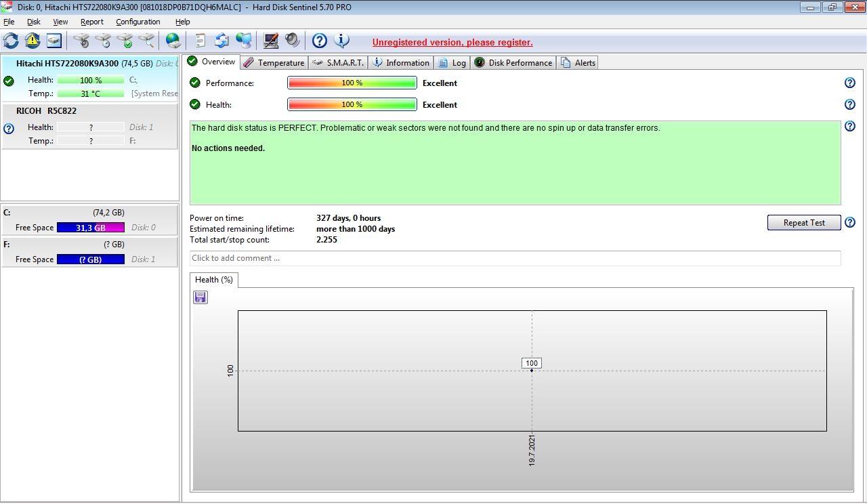The height and width of the screenshot is (504, 867).
Task: Click the Hitachi Health 100 % sidebar bar
Action: click(91, 80)
